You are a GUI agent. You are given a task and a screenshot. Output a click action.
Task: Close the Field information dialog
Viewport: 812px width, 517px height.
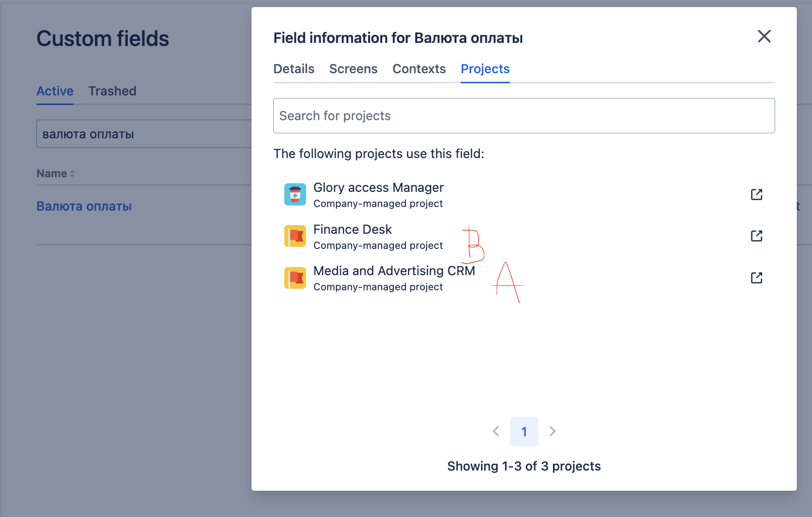tap(764, 36)
